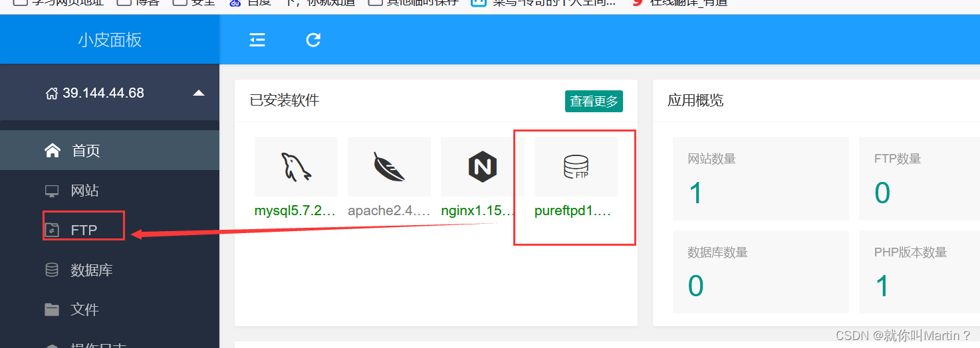
Task: Click the FTP数量 label
Action: pos(898,159)
